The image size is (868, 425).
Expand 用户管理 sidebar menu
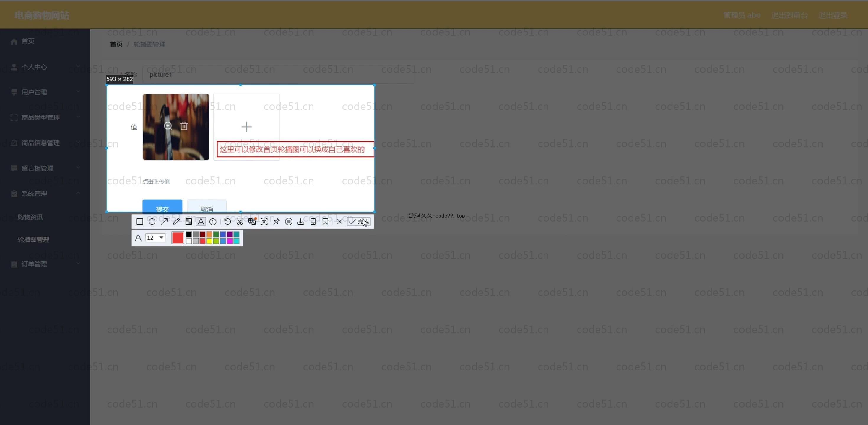point(45,92)
